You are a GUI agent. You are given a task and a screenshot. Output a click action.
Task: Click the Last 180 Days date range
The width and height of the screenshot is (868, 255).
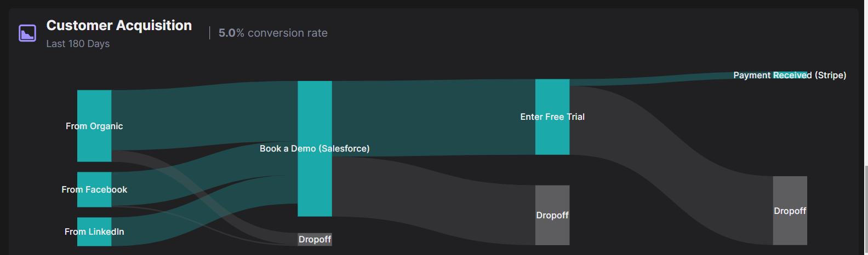(x=78, y=44)
